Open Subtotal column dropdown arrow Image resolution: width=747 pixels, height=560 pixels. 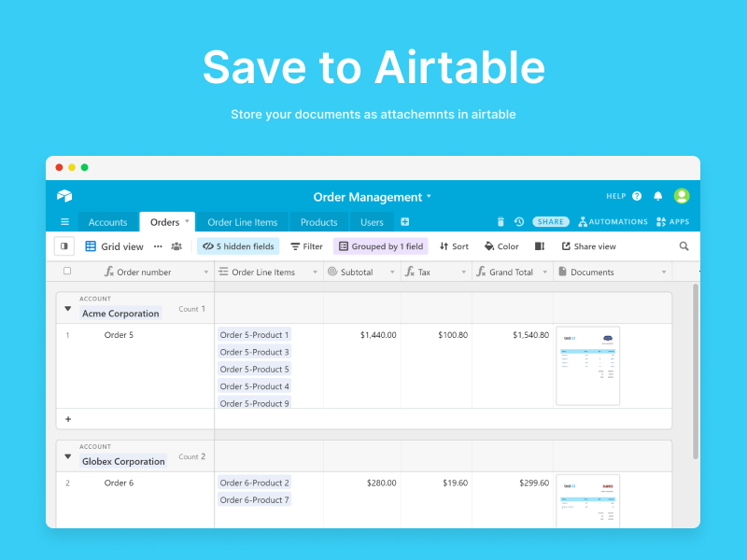click(392, 273)
